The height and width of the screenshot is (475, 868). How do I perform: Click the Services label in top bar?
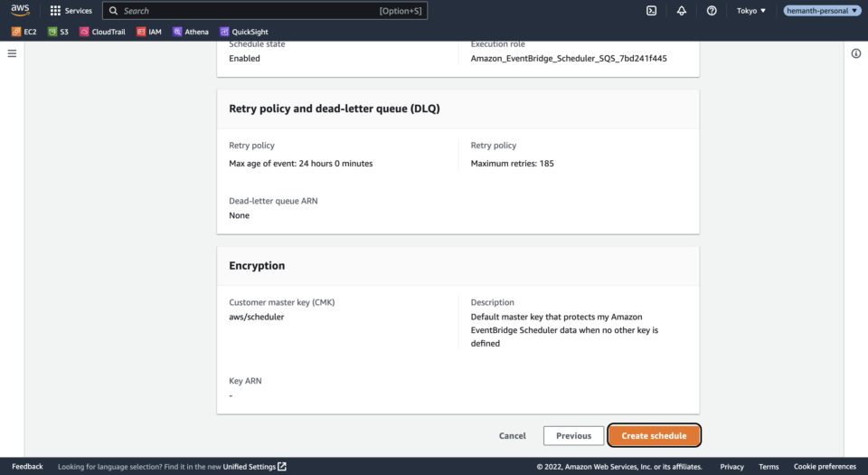(79, 11)
